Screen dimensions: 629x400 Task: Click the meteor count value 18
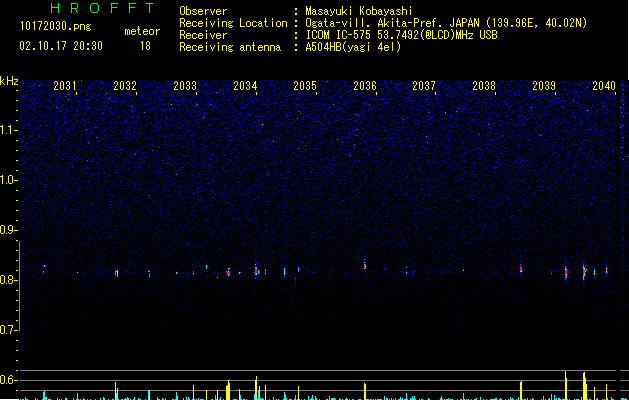[145, 46]
